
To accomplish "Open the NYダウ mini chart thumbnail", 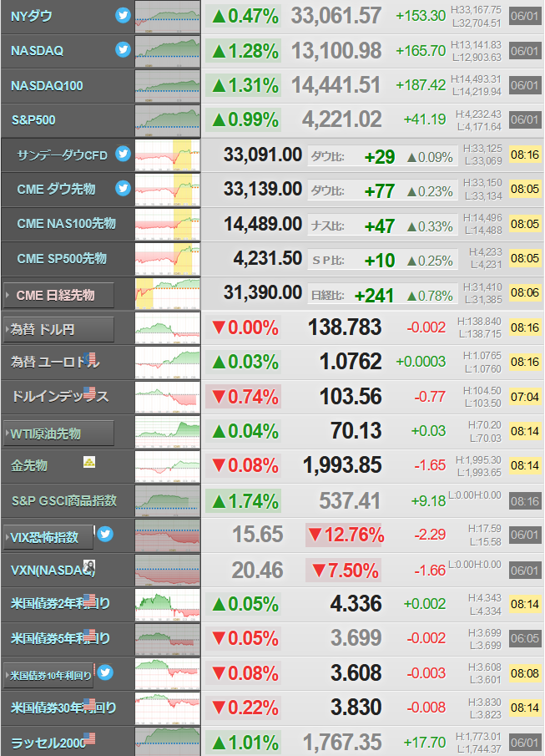I will click(167, 17).
